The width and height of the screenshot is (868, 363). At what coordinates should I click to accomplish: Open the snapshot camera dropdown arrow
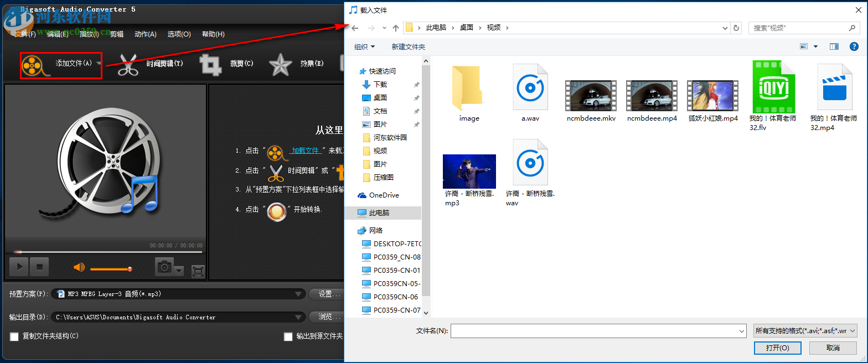coord(179,271)
